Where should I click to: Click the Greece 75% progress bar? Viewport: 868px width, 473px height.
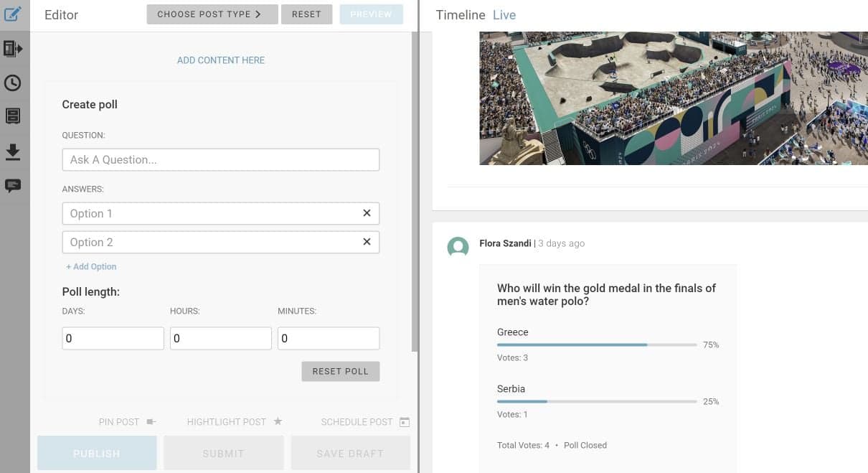(x=597, y=345)
